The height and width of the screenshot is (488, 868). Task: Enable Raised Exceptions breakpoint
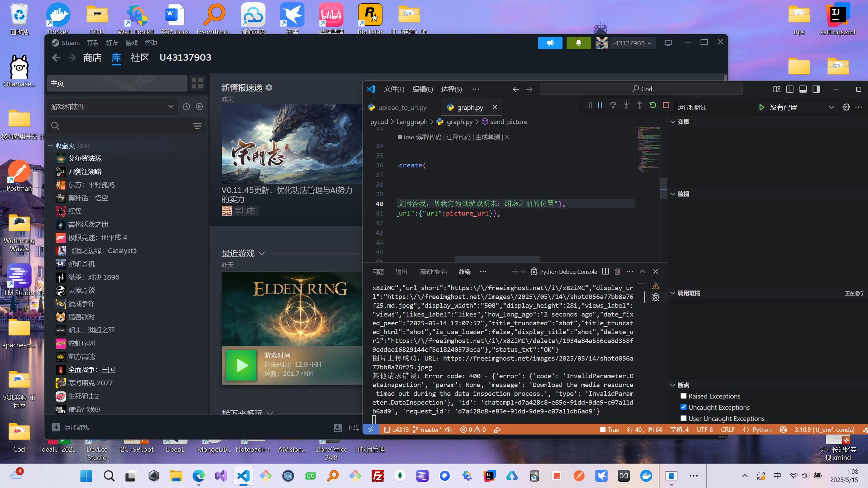point(684,396)
